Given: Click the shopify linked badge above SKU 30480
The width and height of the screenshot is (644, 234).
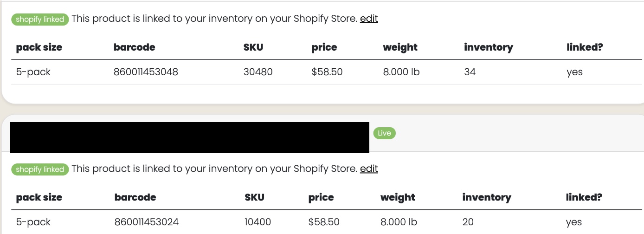Looking at the screenshot, I should [x=40, y=19].
